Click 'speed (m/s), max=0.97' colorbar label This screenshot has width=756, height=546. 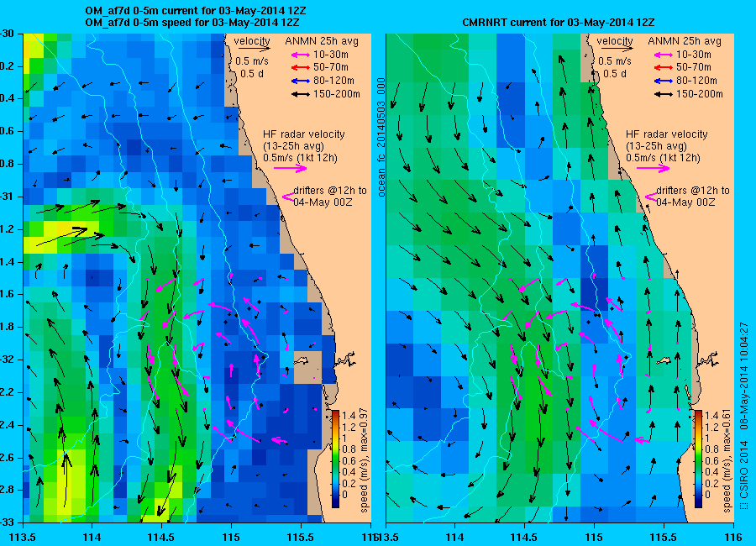pos(364,460)
